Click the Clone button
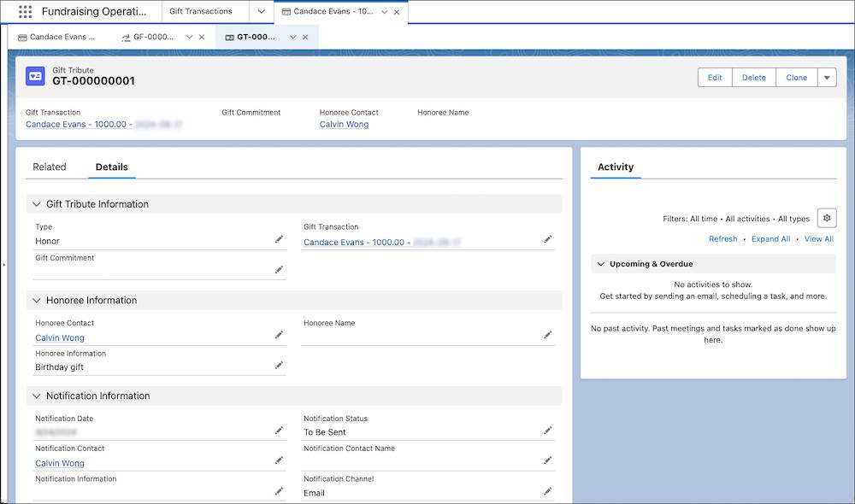 coord(796,78)
